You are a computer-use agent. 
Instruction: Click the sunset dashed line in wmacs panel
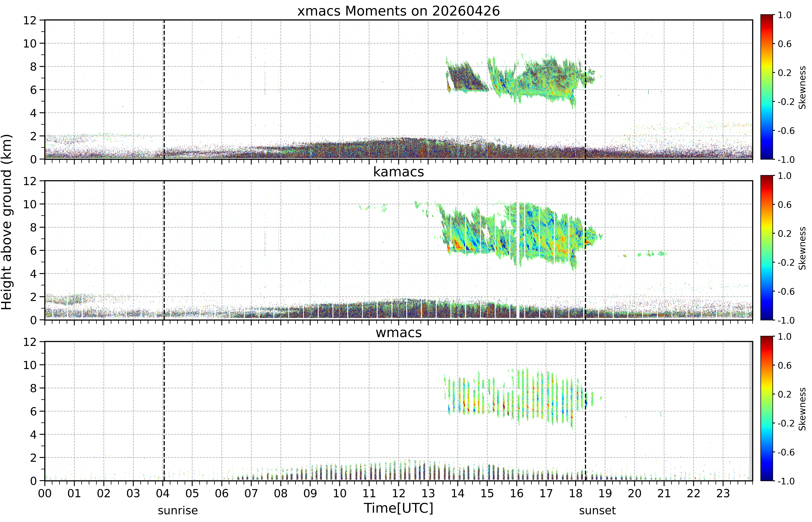coord(585,411)
